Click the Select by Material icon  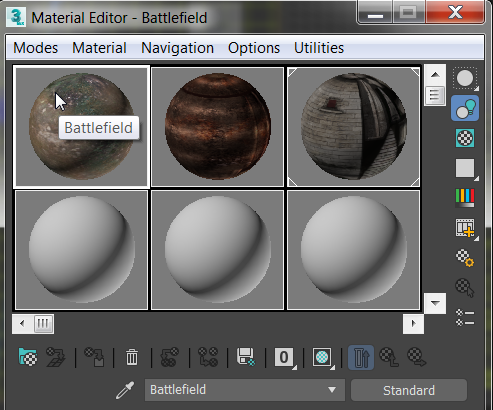coord(465,287)
